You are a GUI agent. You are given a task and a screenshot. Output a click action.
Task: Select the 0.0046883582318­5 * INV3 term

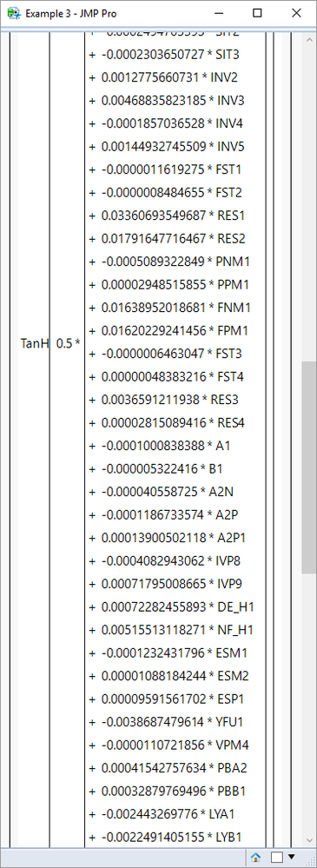(x=173, y=101)
